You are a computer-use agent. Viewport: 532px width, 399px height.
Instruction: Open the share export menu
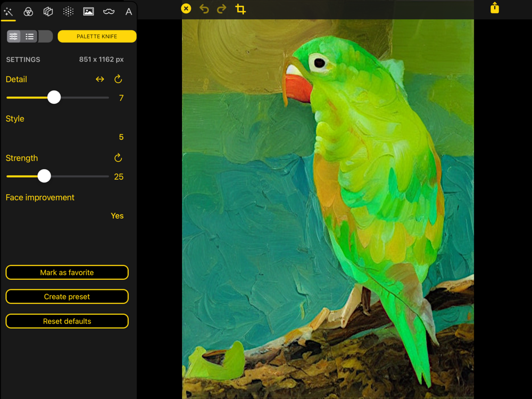click(495, 8)
